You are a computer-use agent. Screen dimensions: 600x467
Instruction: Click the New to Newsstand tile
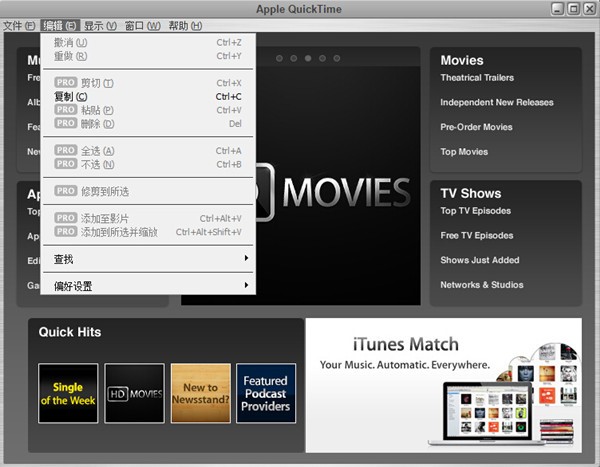tap(200, 393)
